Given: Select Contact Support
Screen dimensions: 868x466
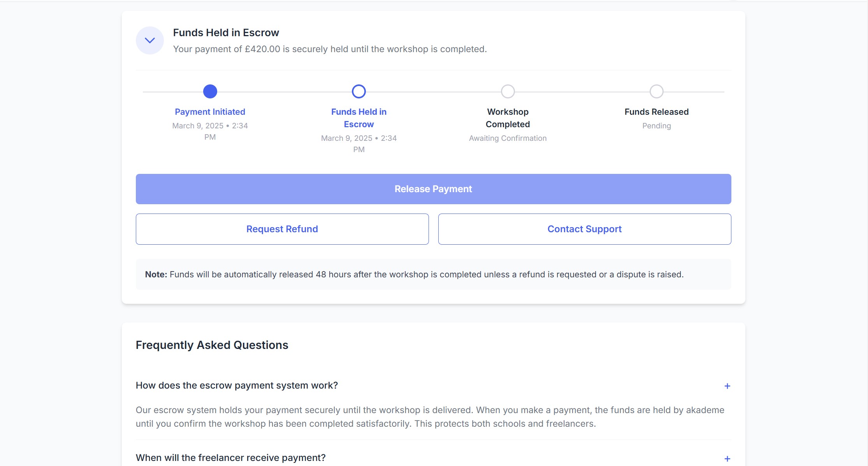Looking at the screenshot, I should pyautogui.click(x=584, y=229).
